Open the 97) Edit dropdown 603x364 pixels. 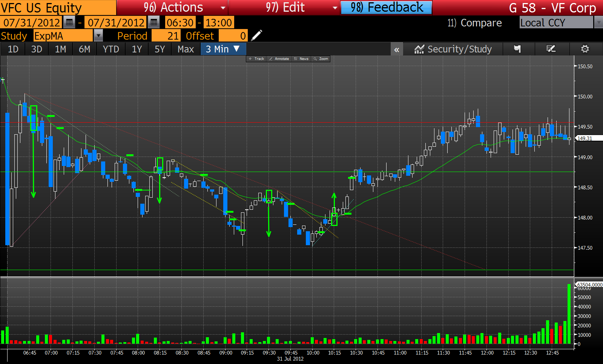pyautogui.click(x=284, y=8)
